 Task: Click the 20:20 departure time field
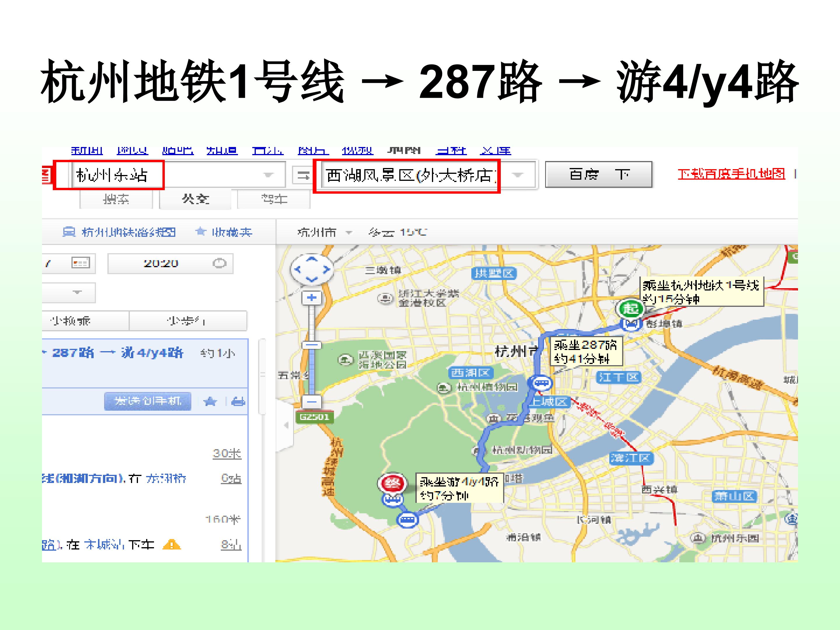(170, 264)
